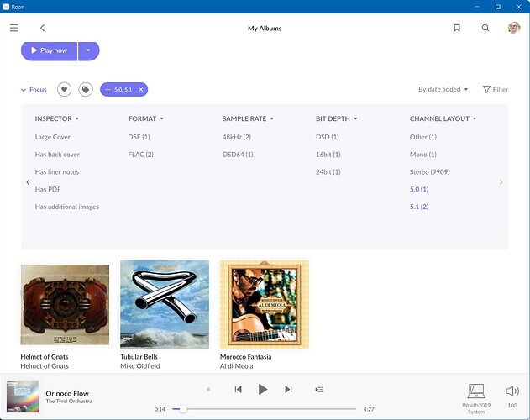Filter by DSD (1) bit depth
Image resolution: width=530 pixels, height=420 pixels.
pyautogui.click(x=328, y=137)
